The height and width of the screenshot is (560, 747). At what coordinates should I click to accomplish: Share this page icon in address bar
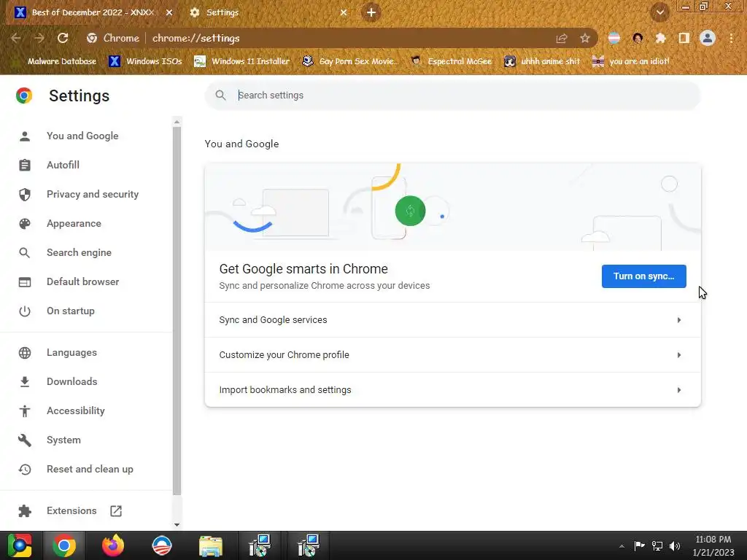562,38
